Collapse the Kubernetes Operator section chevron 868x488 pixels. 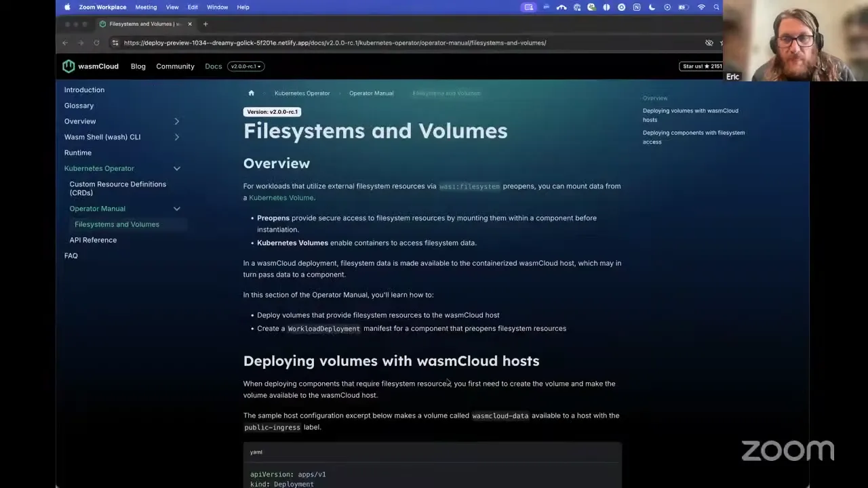[x=177, y=168]
